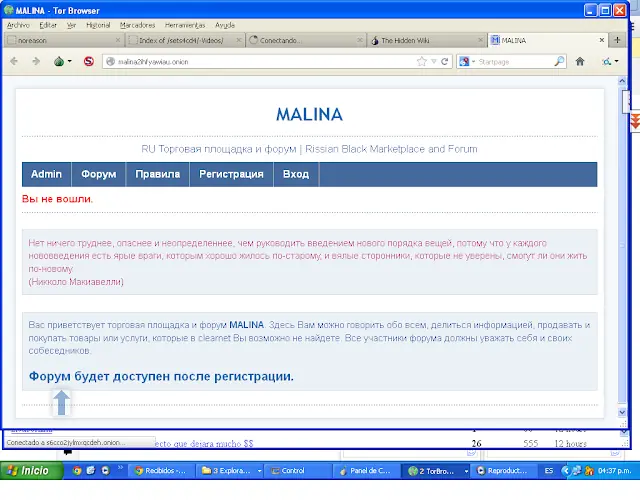Click the Windows Inicio start button
640x500 pixels.
pyautogui.click(x=31, y=471)
